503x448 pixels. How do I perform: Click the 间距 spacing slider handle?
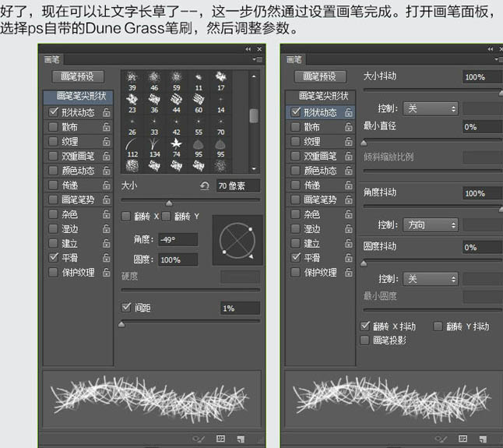tap(121, 325)
